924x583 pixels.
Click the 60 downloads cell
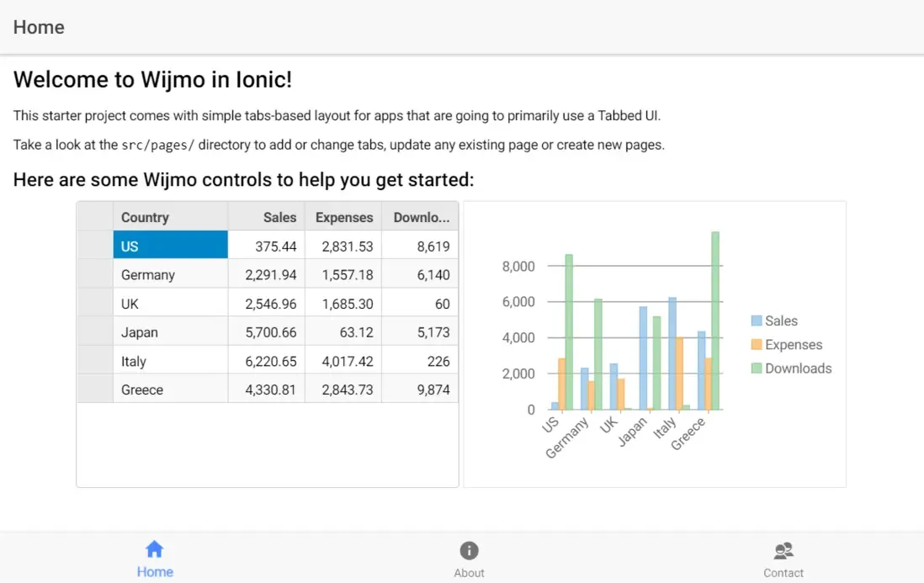click(x=420, y=303)
